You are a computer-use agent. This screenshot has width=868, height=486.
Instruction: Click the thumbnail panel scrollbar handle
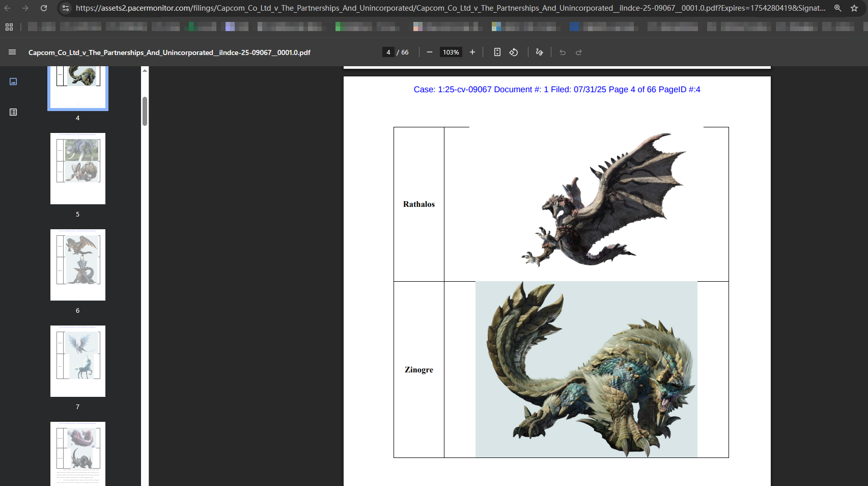click(145, 111)
